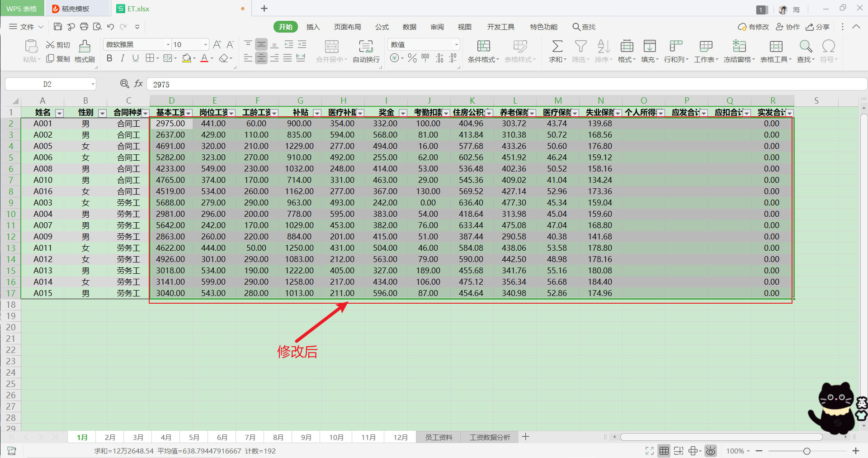
Task: Toggle middle vertical alignment
Action: tap(261, 44)
